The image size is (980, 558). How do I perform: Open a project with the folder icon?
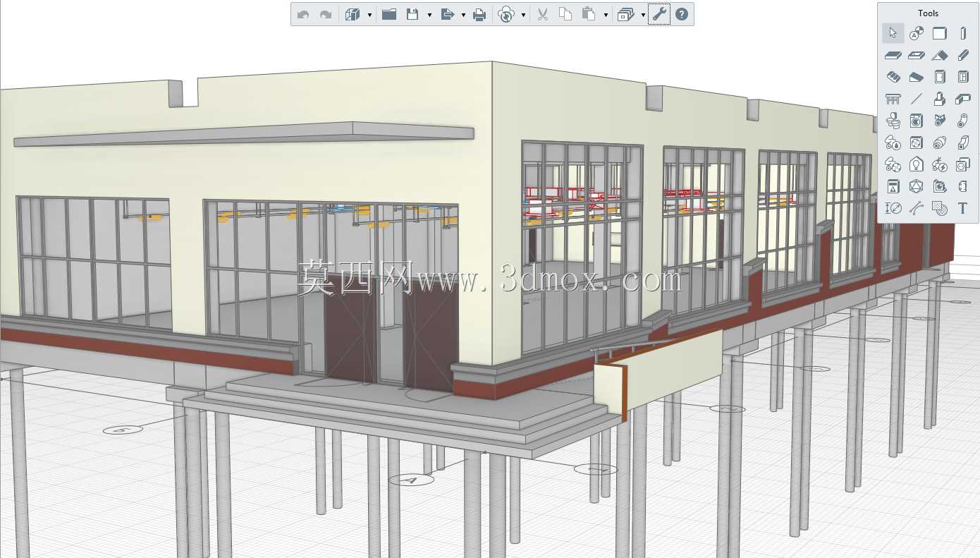click(388, 14)
